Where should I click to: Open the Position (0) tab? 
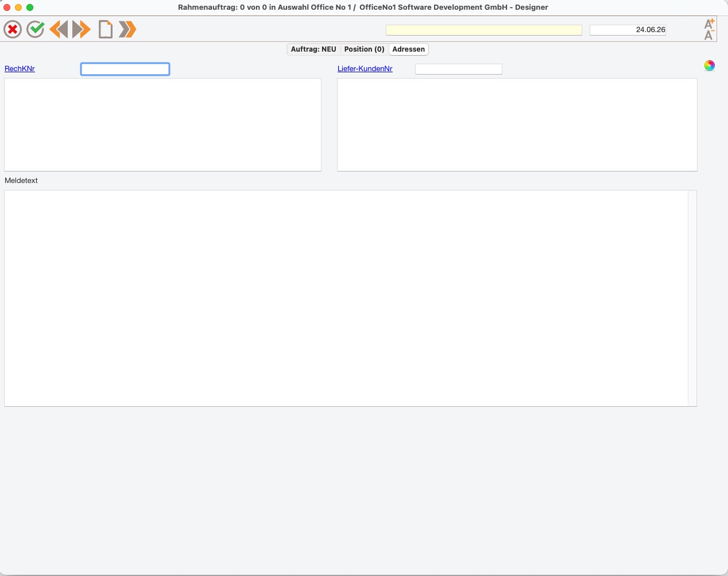[x=364, y=49]
